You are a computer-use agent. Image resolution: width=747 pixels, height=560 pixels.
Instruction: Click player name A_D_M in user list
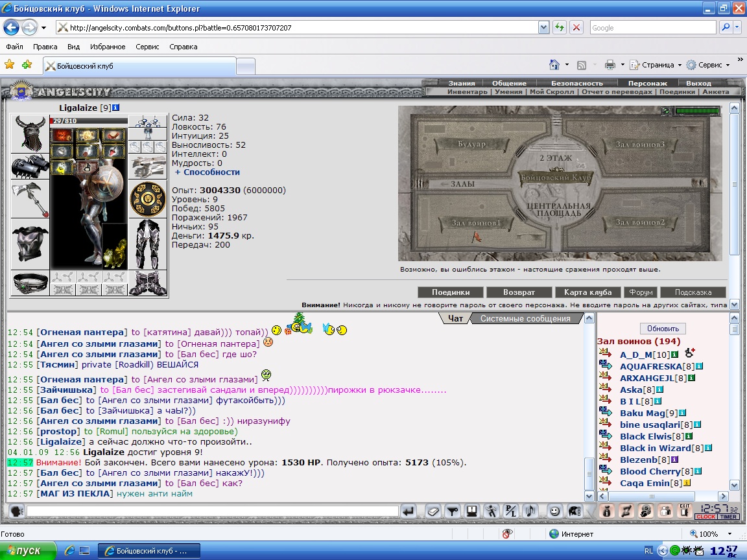pos(636,355)
